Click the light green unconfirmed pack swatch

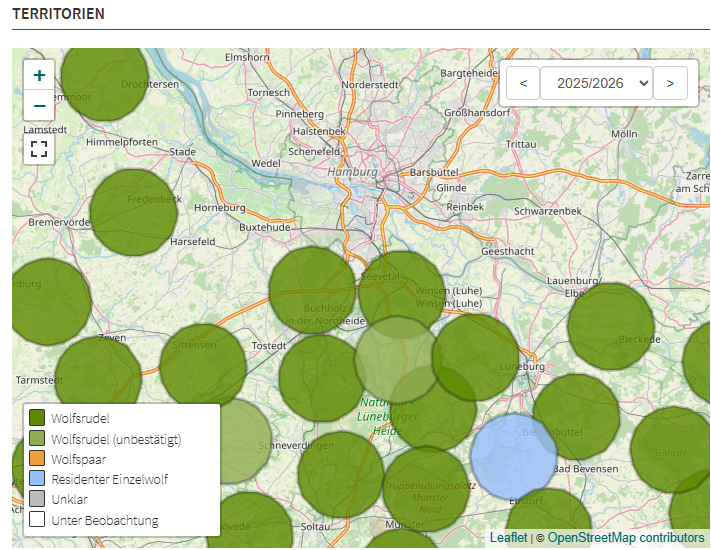point(37,438)
